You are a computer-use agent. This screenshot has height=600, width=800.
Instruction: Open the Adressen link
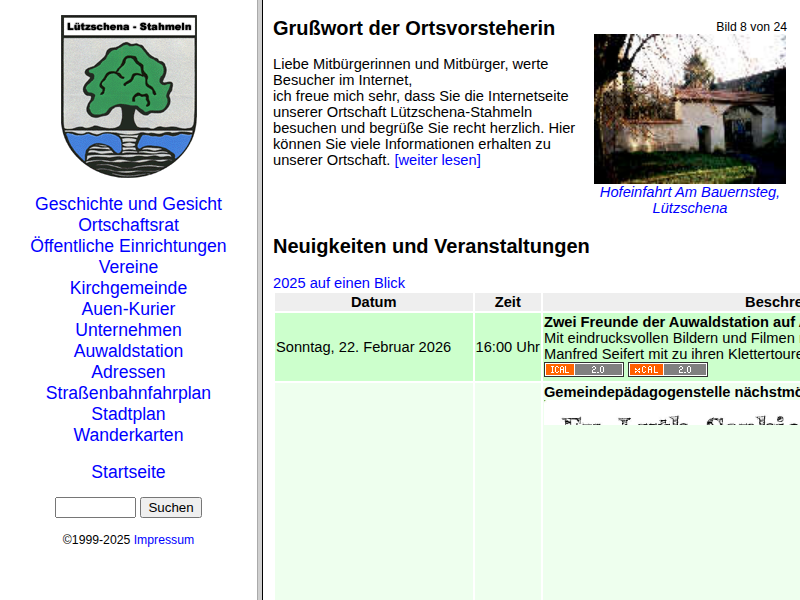(128, 372)
